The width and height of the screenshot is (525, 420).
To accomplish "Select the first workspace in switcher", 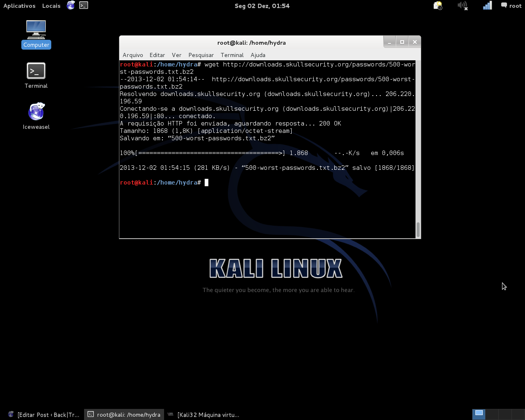I will tap(479, 414).
